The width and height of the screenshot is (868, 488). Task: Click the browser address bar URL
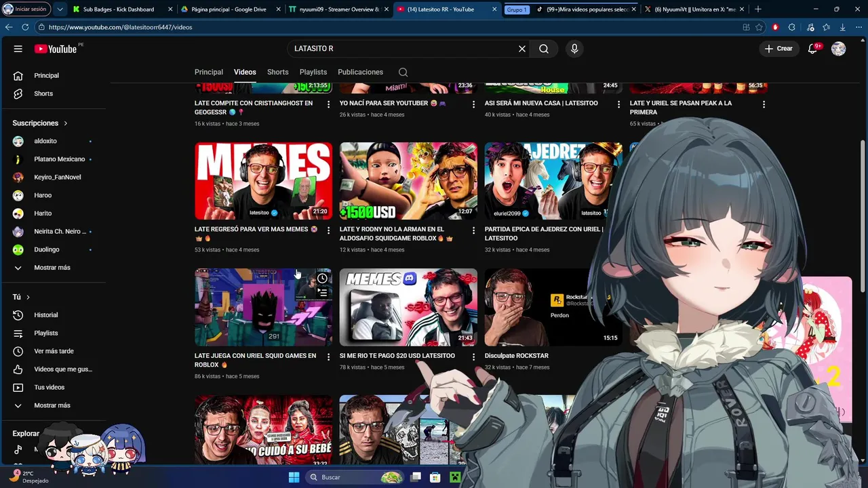tap(120, 27)
